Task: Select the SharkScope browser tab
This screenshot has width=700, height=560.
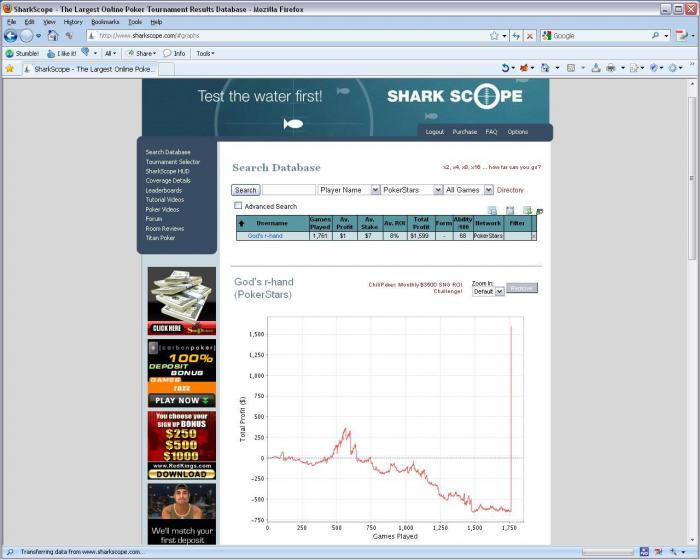Action: [89, 69]
